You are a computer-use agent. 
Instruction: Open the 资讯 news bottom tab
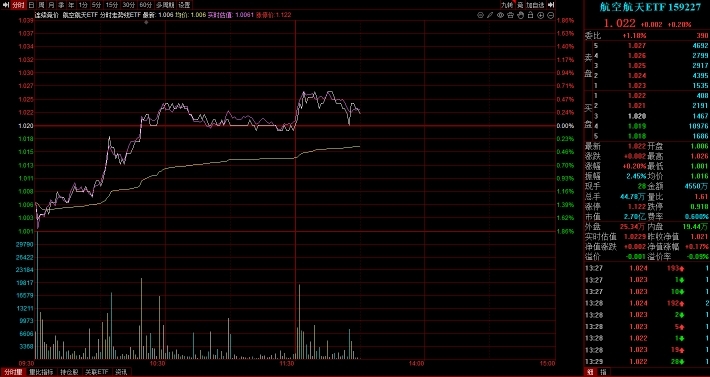[x=121, y=372]
